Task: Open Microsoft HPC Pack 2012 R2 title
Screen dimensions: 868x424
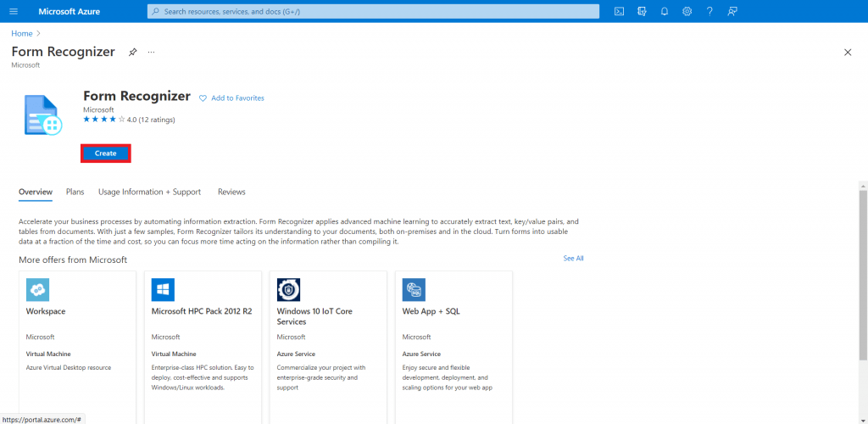Action: pos(202,311)
